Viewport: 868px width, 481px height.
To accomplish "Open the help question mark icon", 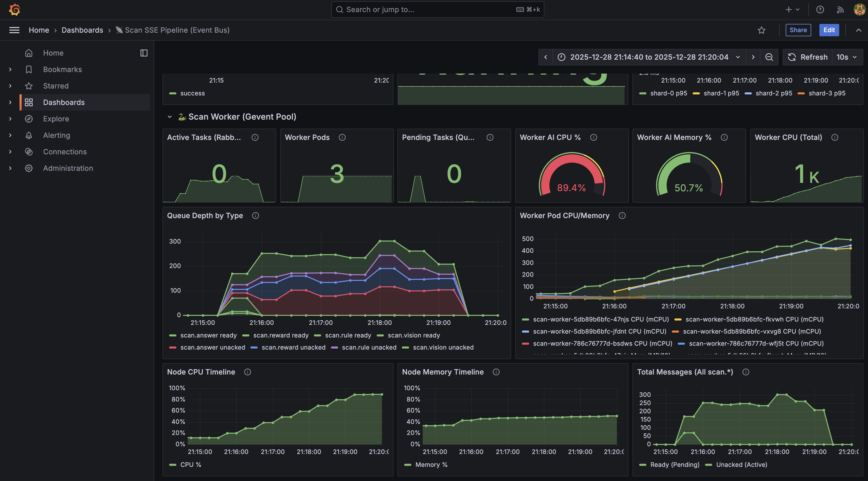I will click(x=820, y=10).
